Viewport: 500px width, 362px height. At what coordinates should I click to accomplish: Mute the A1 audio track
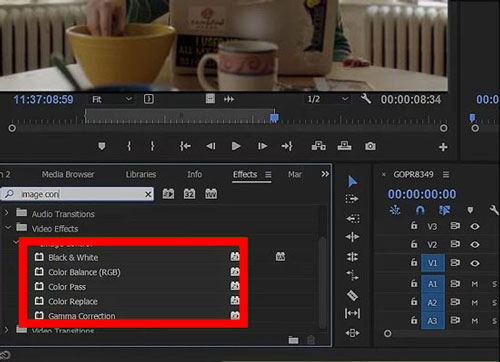(475, 284)
